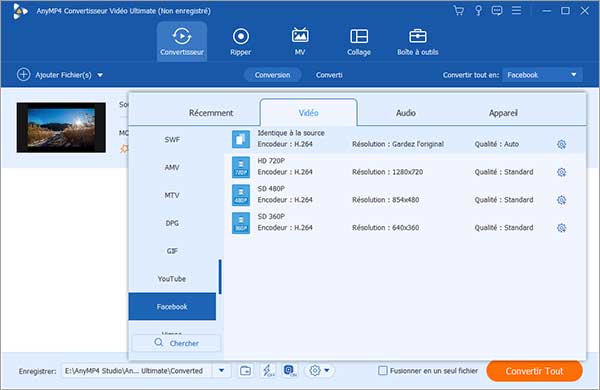Click the format list scrollbar

click(x=220, y=277)
